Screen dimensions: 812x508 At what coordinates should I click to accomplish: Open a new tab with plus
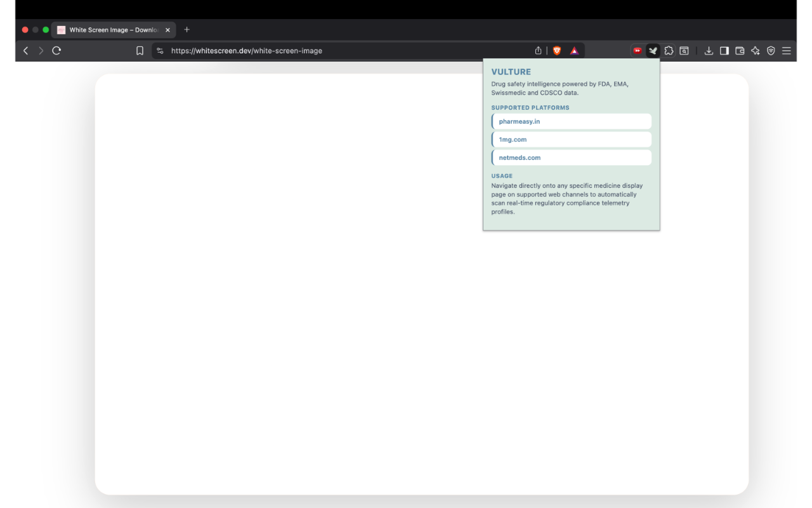pos(187,30)
